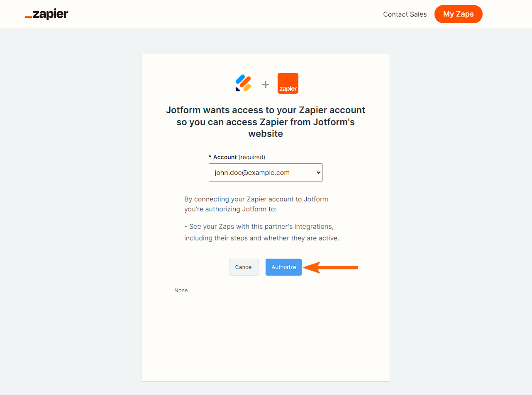Click the orange Zapier square app icon

click(x=288, y=83)
